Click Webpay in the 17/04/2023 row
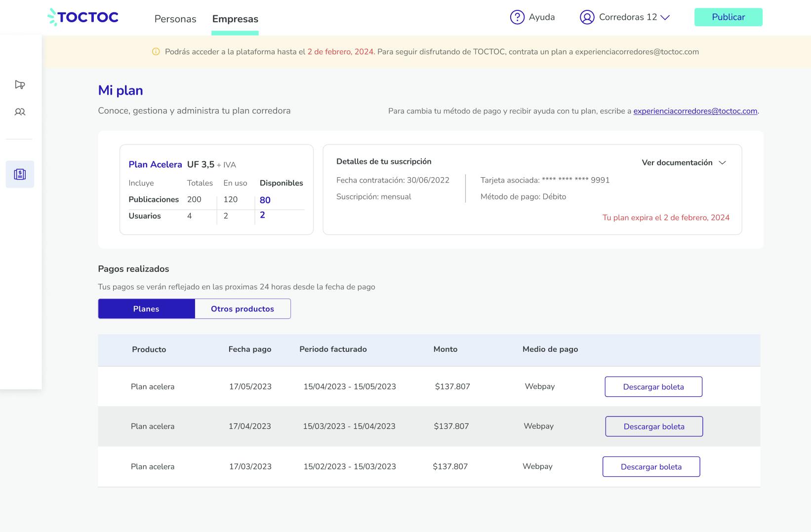 539,426
